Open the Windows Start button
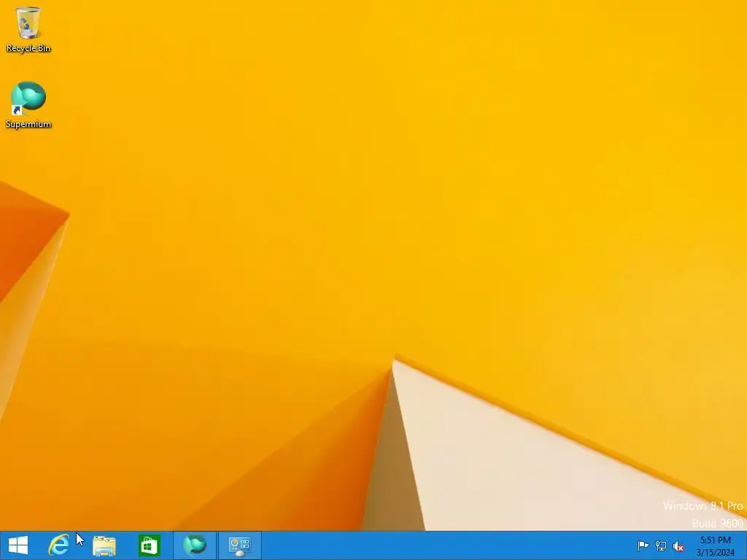 [18, 545]
